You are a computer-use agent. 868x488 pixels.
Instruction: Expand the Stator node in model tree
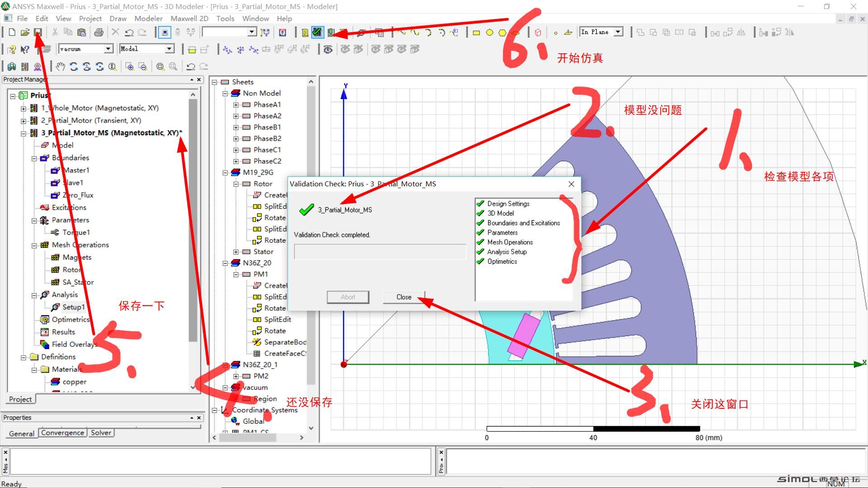point(236,252)
